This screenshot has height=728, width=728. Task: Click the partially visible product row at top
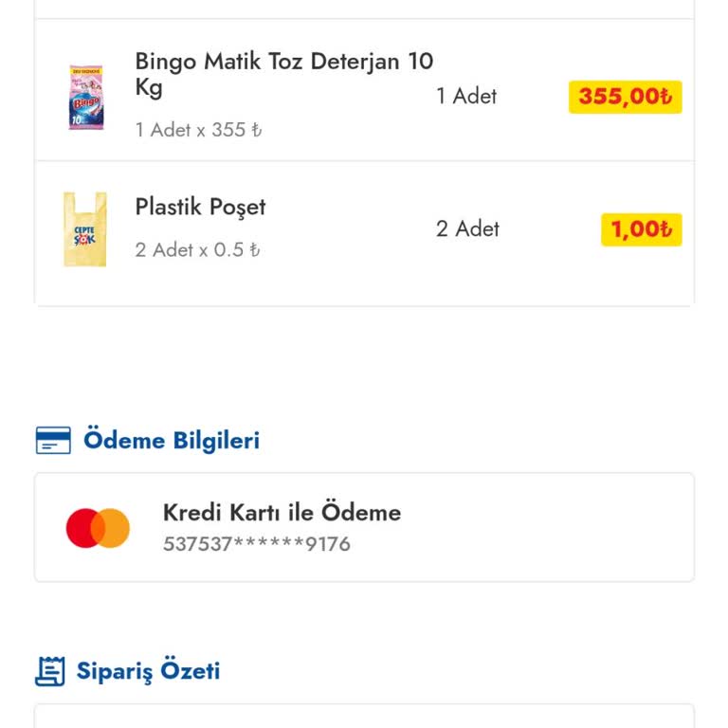pos(364,9)
